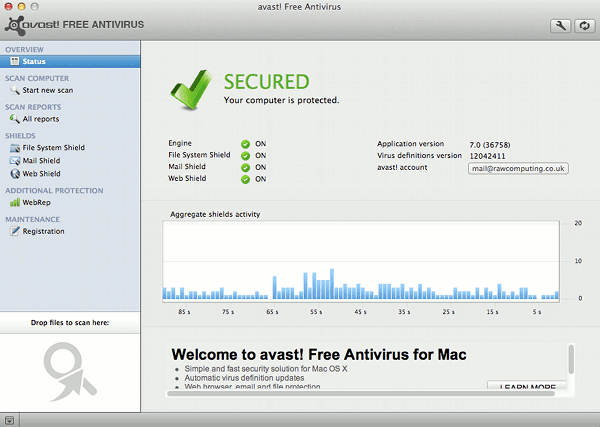The width and height of the screenshot is (600, 427).
Task: Click the avast! account email button
Action: 518,168
